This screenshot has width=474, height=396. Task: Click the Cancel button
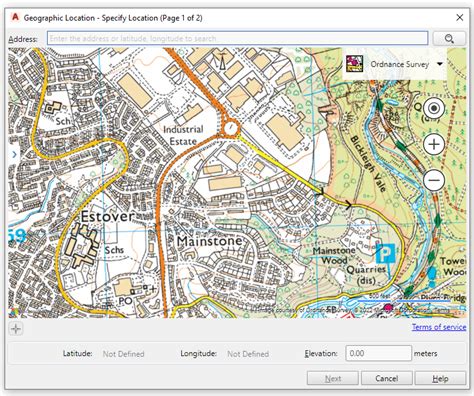click(x=386, y=379)
